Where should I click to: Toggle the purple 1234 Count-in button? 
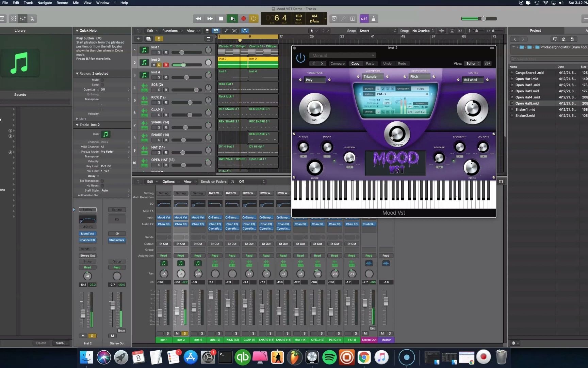(364, 19)
